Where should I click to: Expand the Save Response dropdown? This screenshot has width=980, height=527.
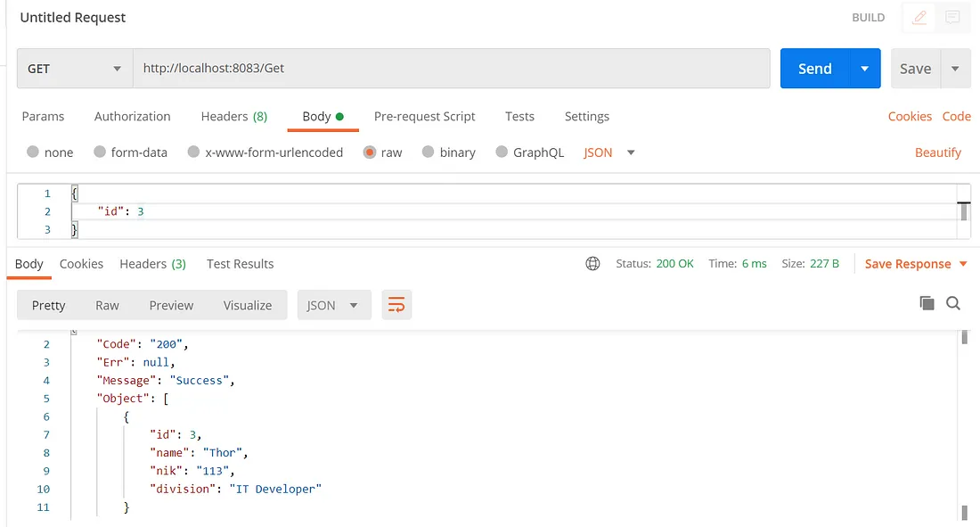tap(963, 264)
